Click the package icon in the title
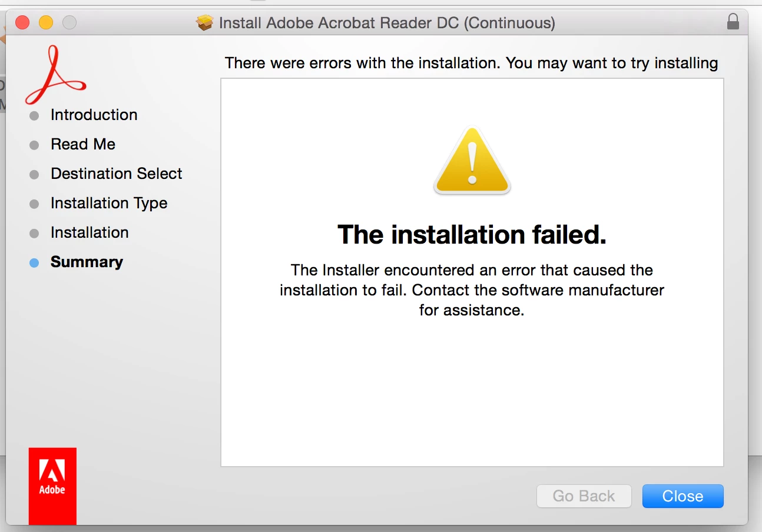762x532 pixels. 204,23
